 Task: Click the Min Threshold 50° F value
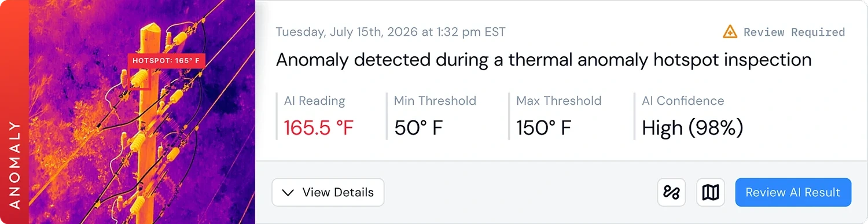(418, 127)
